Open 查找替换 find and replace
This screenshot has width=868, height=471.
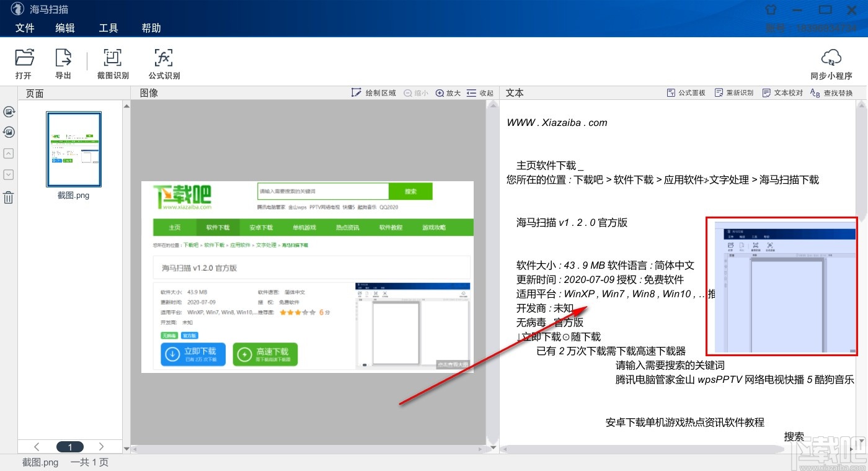tap(831, 93)
